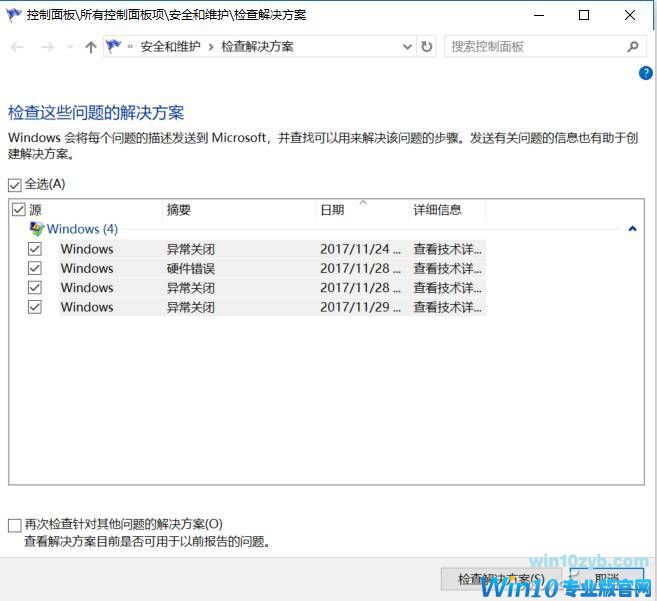
Task: Enable 再次检查针对其他问题的解决方案 checkbox
Action: 14,524
